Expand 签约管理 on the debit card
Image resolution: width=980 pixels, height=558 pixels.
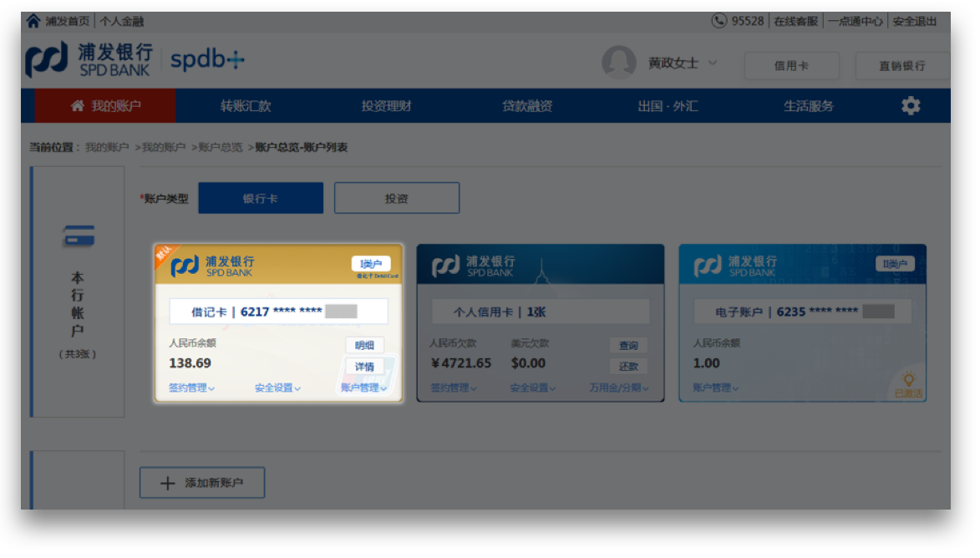pyautogui.click(x=192, y=388)
